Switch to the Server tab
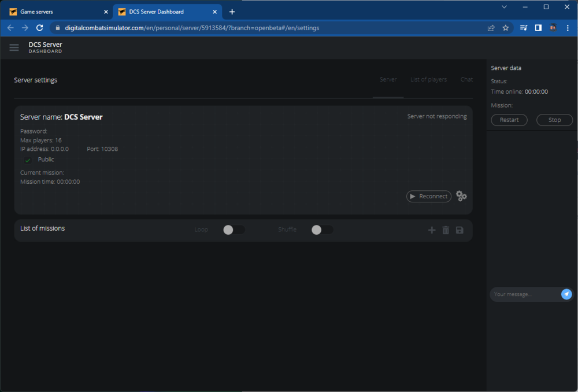This screenshot has height=392, width=578. pyautogui.click(x=388, y=79)
